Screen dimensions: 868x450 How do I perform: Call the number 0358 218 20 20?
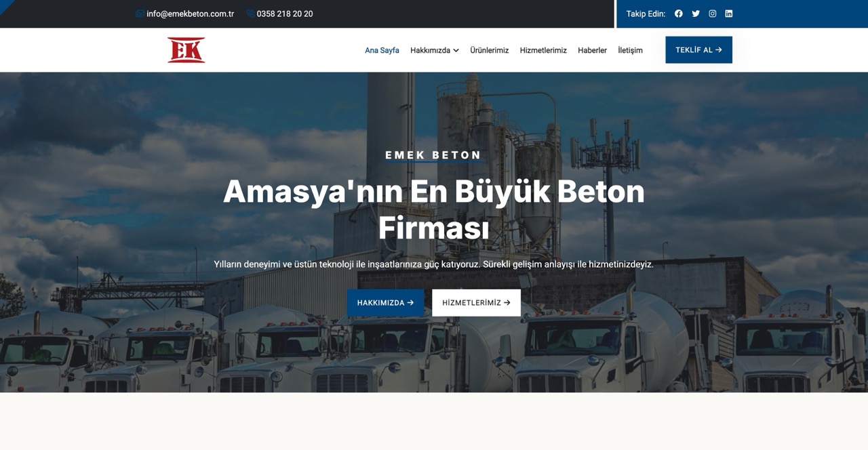click(284, 13)
